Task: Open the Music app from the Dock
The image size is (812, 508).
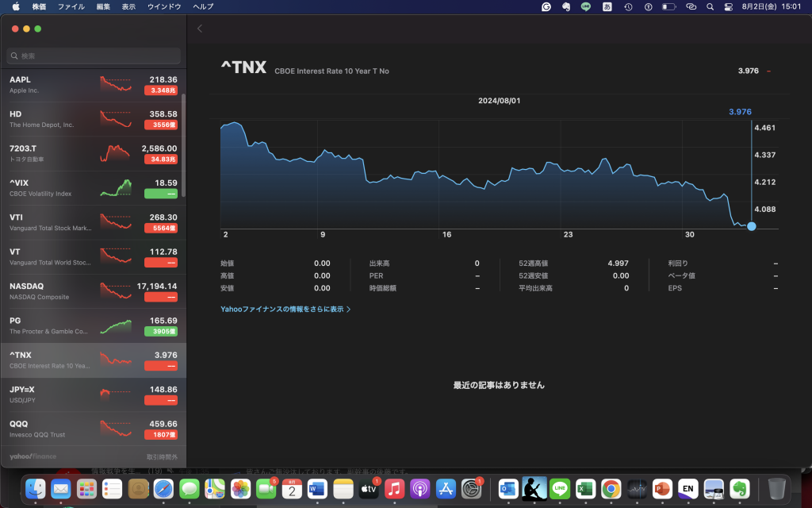Action: pos(394,488)
